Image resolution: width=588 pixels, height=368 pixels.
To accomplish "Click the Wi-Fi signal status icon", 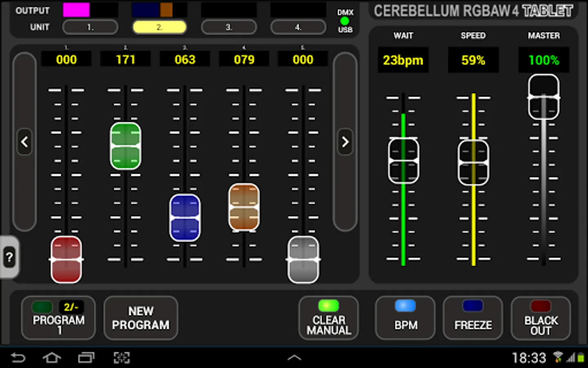I will (x=558, y=357).
